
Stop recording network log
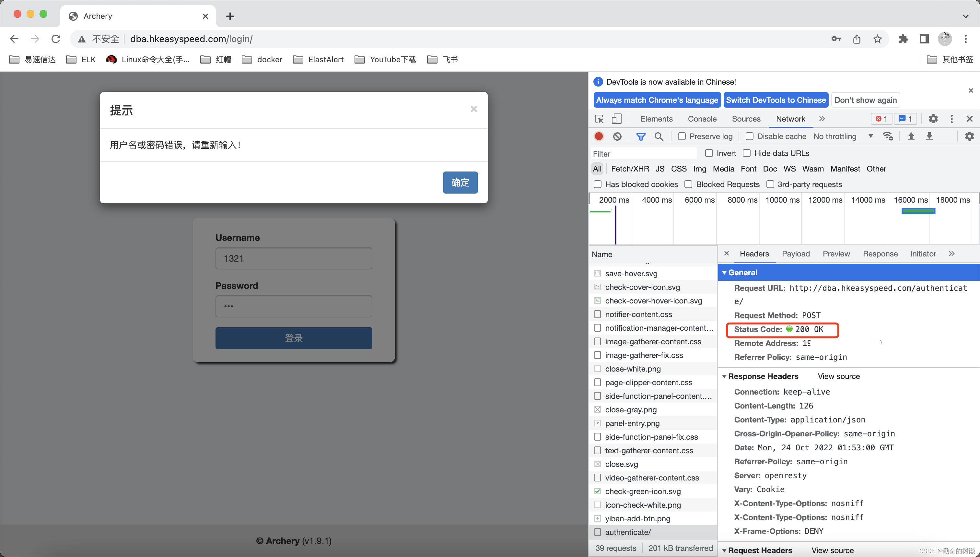(x=598, y=136)
